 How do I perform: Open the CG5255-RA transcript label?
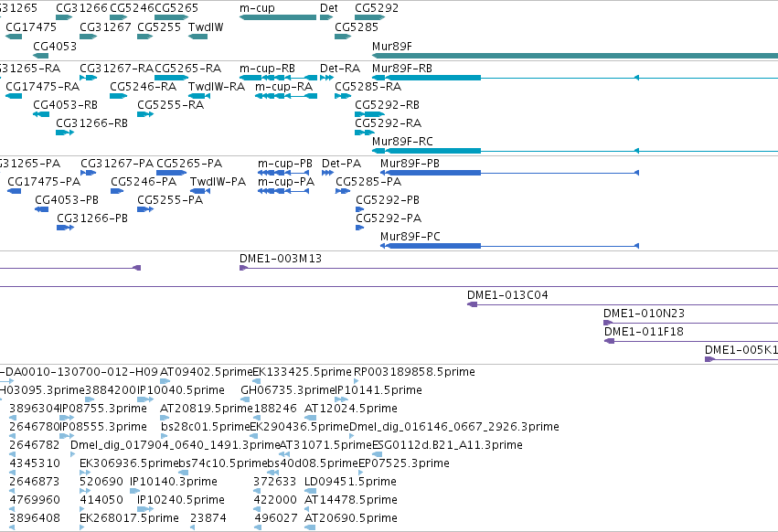click(x=171, y=105)
